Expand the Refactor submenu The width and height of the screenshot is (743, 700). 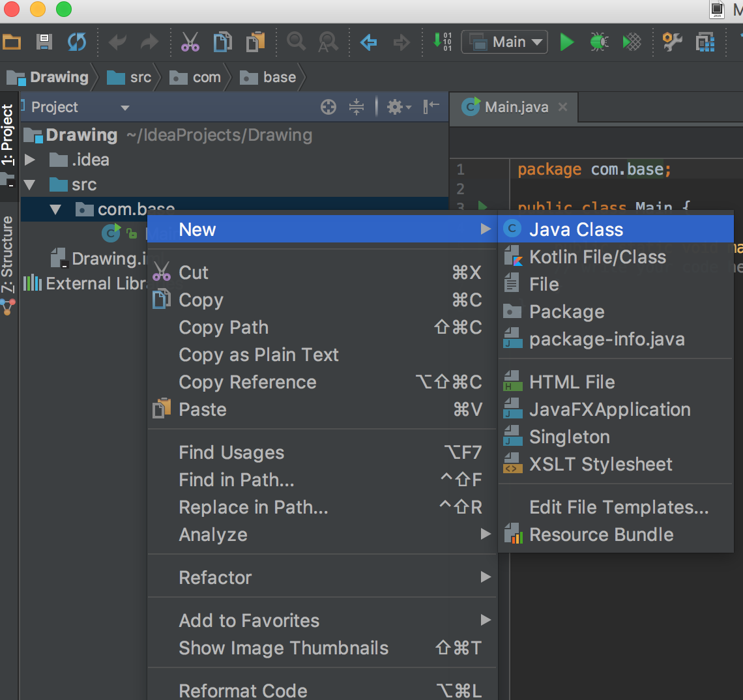pos(323,577)
